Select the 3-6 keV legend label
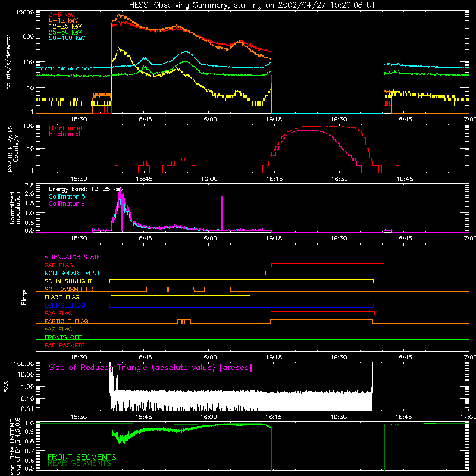This screenshot has height=476, width=476. (x=62, y=14)
